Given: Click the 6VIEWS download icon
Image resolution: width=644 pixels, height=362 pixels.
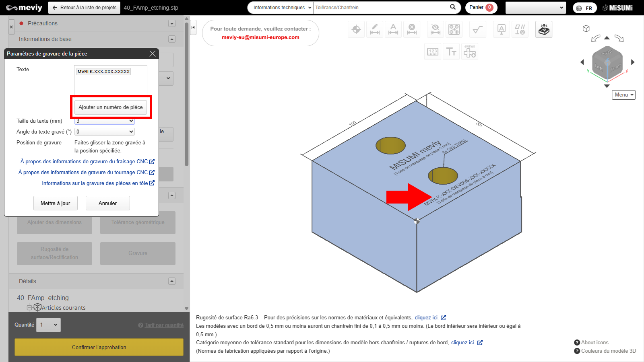Looking at the screenshot, I should click(x=470, y=52).
